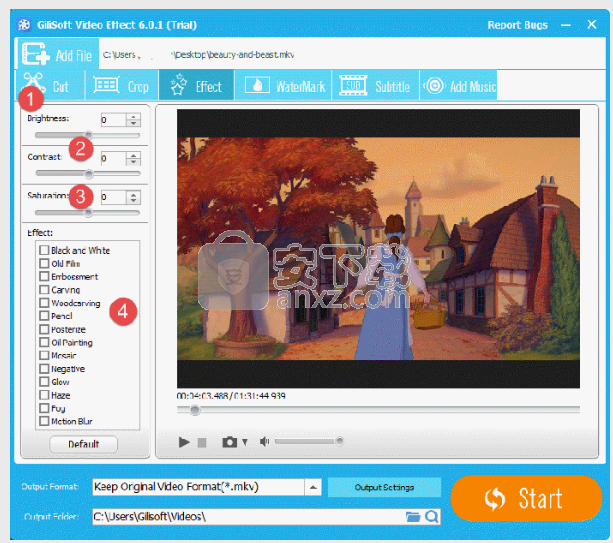Open the snapshot options dropdown arrow
The image size is (613, 543).
tap(245, 442)
